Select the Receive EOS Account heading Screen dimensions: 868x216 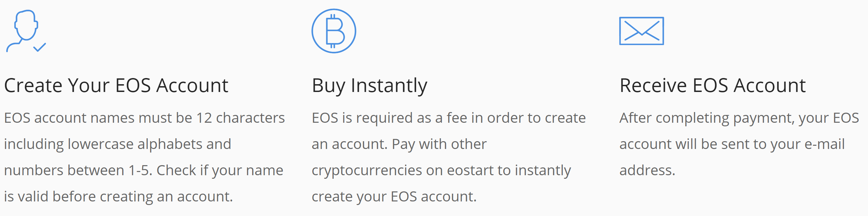tap(712, 85)
